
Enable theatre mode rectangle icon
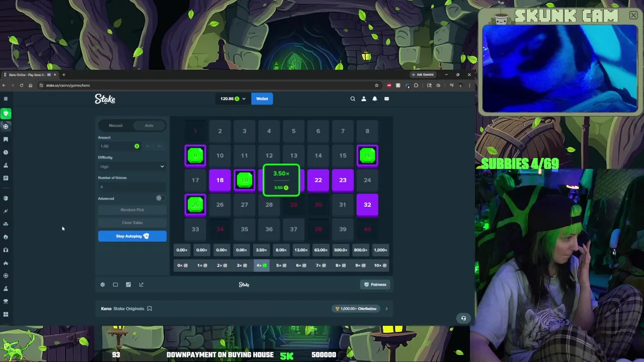[x=115, y=285]
